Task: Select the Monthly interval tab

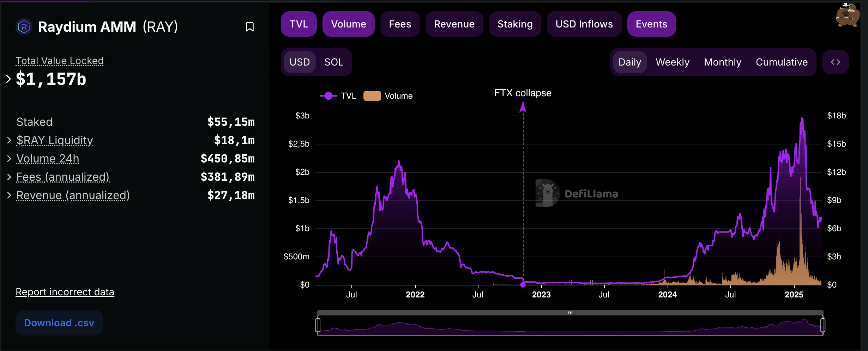Action: tap(723, 62)
